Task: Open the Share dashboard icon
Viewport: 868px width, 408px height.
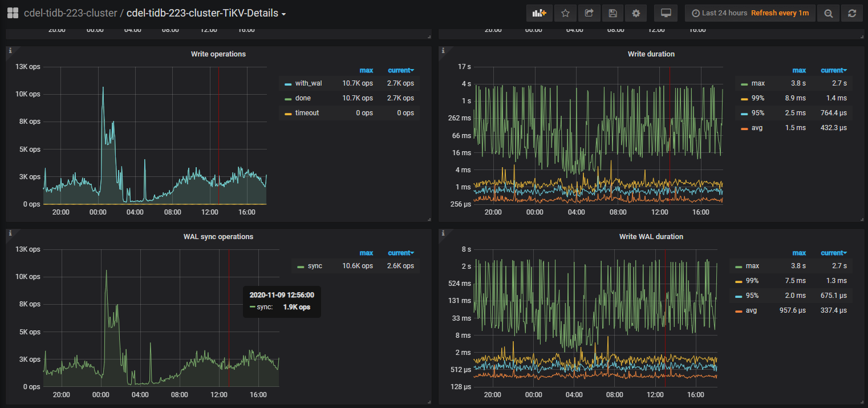Action: coord(589,13)
